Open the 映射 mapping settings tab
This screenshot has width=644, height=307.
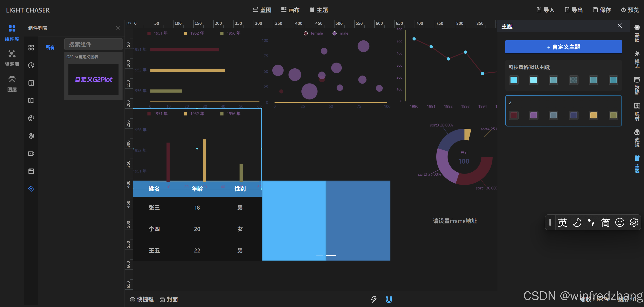[637, 112]
